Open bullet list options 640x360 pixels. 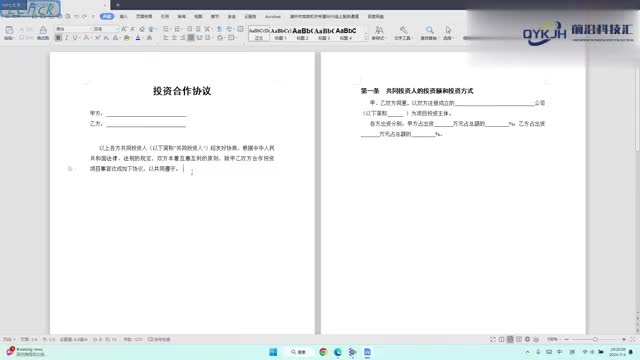pos(166,29)
